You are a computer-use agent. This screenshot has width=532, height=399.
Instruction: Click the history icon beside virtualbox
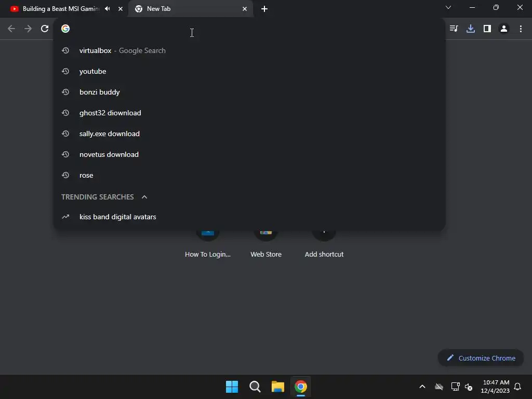point(65,50)
